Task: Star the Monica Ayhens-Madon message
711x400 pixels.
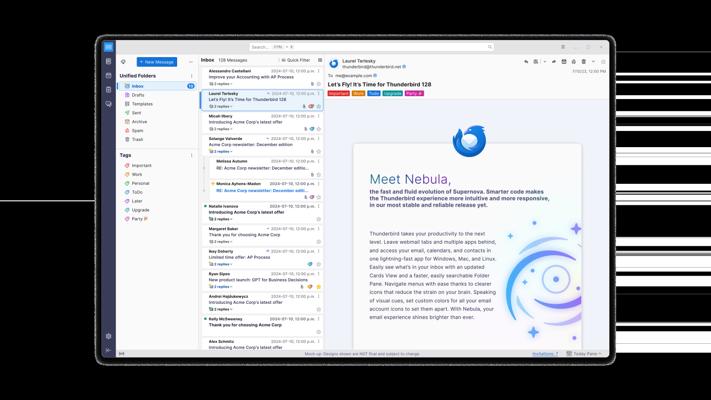Action: pyautogui.click(x=319, y=197)
